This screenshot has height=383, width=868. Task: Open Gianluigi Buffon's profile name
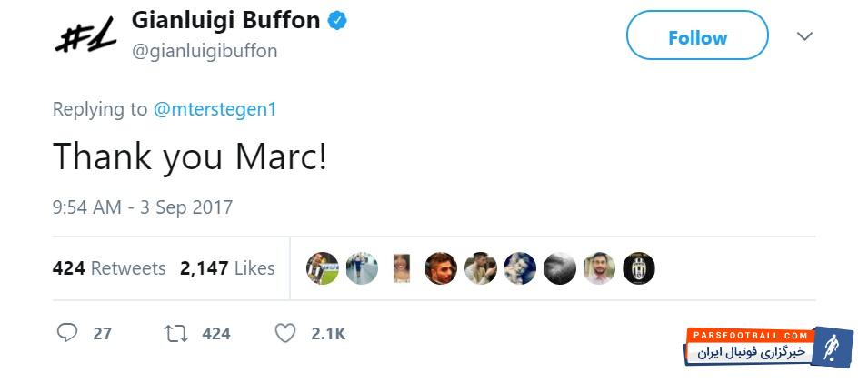coord(226,20)
